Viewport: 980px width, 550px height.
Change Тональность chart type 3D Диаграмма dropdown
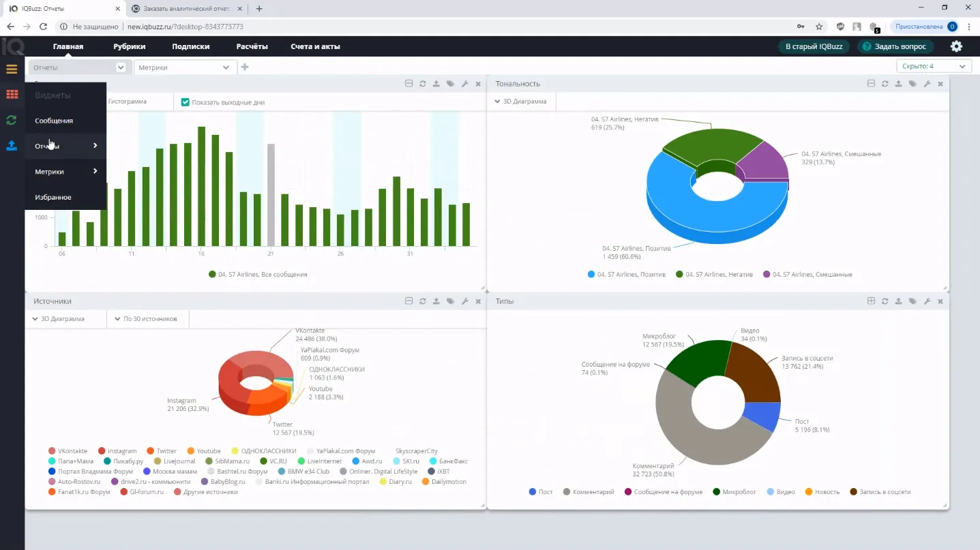tap(521, 102)
